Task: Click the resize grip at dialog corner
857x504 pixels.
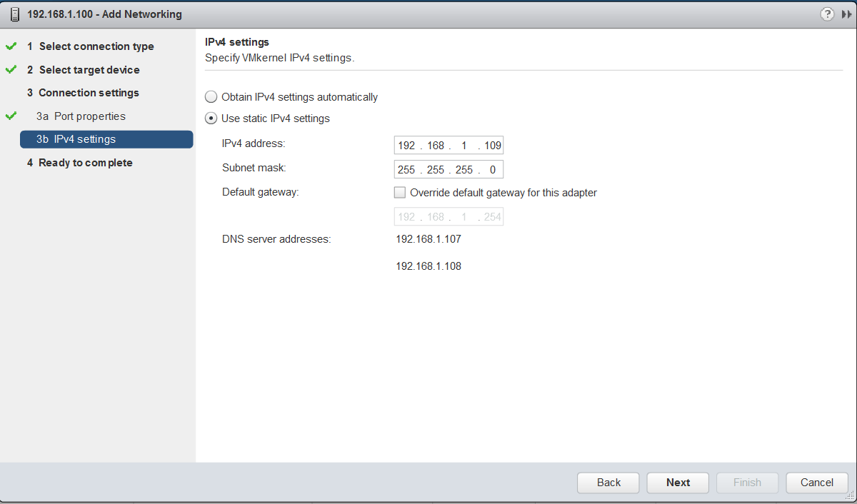Action: pos(850,497)
